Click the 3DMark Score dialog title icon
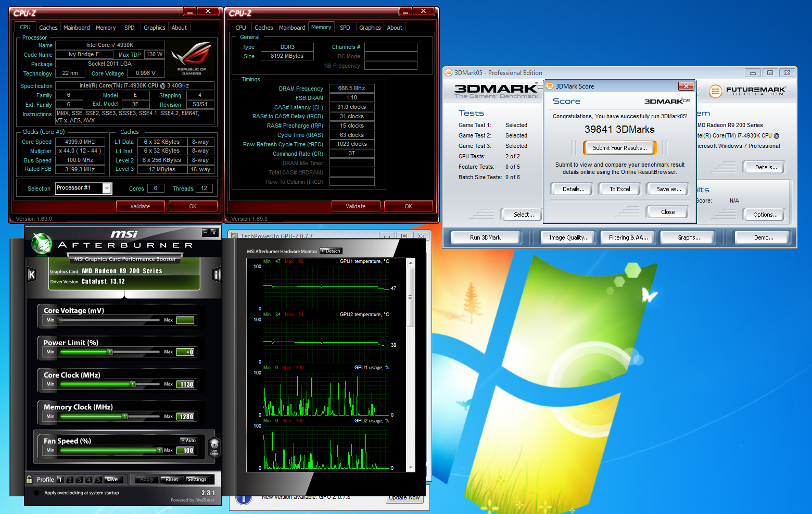The height and width of the screenshot is (514, 812). tap(549, 86)
